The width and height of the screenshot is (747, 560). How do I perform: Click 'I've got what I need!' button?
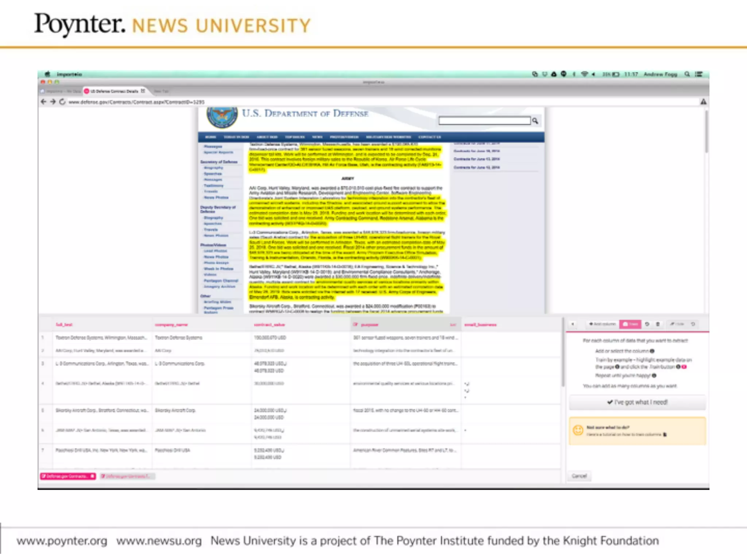[637, 402]
